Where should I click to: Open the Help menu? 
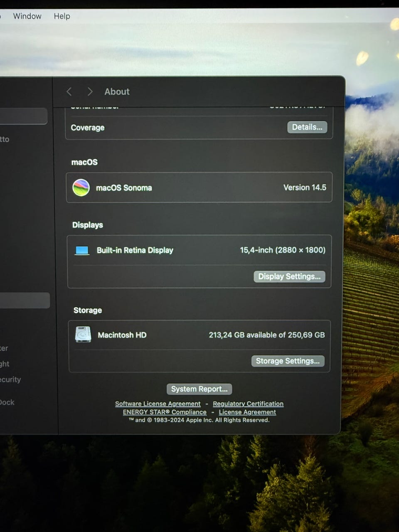pos(62,16)
